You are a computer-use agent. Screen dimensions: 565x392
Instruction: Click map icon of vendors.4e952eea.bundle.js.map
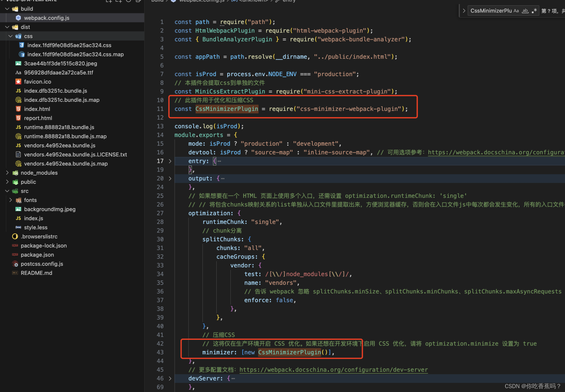18,164
